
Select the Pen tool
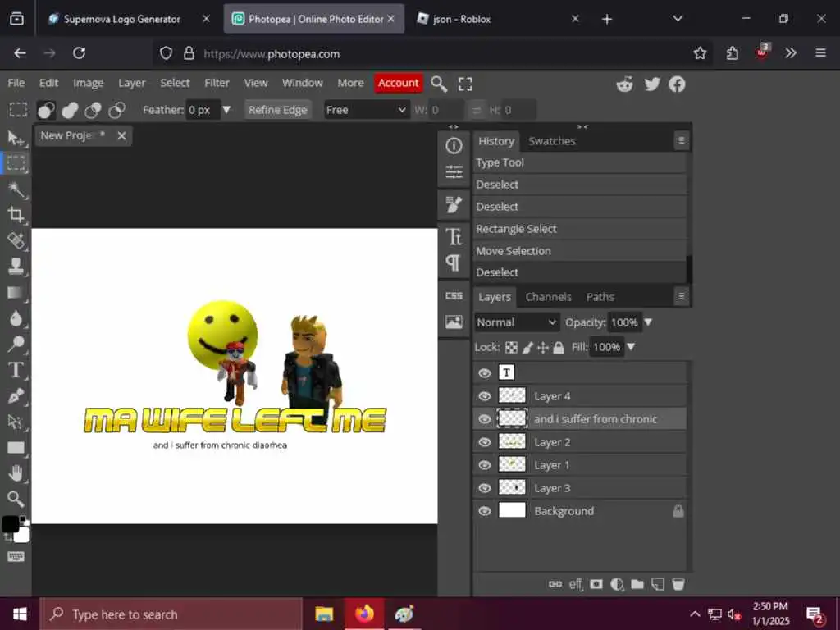tap(16, 395)
